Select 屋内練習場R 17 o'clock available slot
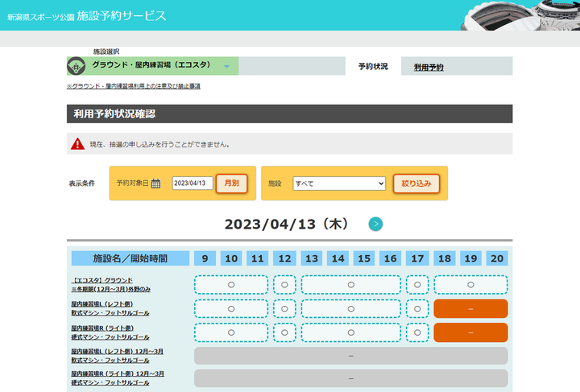The height and width of the screenshot is (392, 580). 417,332
